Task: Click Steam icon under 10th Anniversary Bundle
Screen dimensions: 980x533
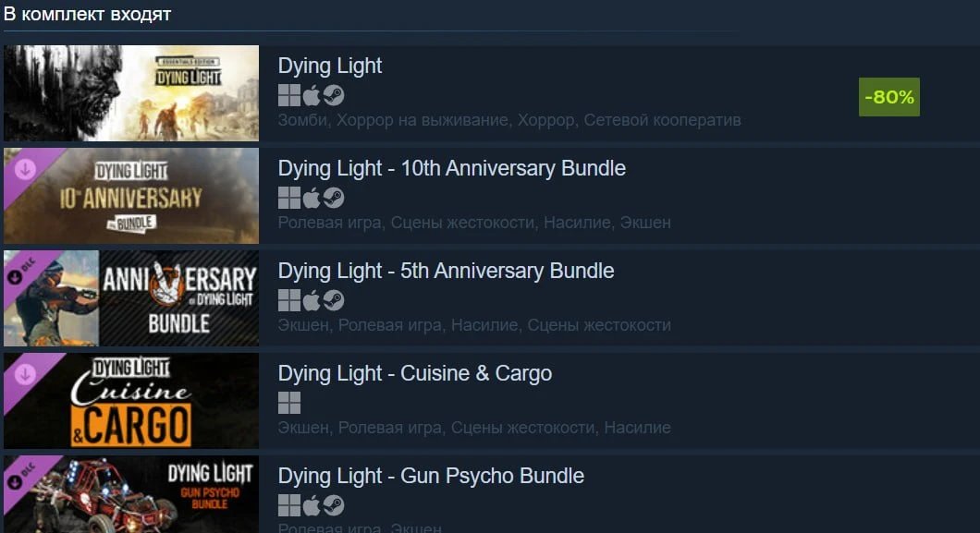Action: click(334, 198)
